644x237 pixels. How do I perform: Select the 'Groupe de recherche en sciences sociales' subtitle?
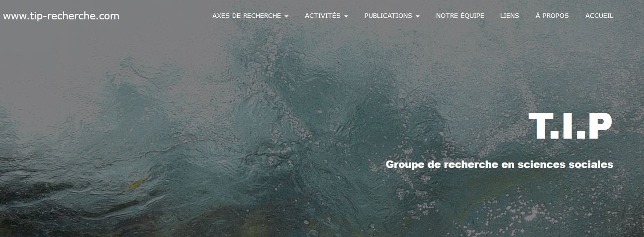499,164
